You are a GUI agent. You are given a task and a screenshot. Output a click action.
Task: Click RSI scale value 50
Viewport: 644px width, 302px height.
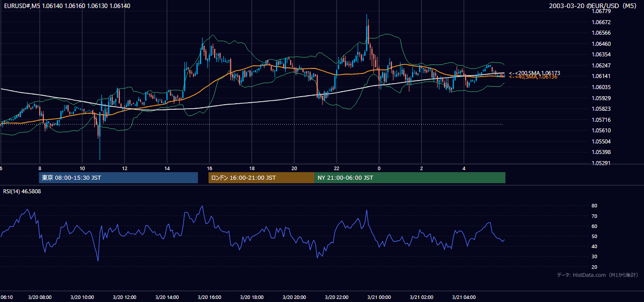(x=594, y=236)
